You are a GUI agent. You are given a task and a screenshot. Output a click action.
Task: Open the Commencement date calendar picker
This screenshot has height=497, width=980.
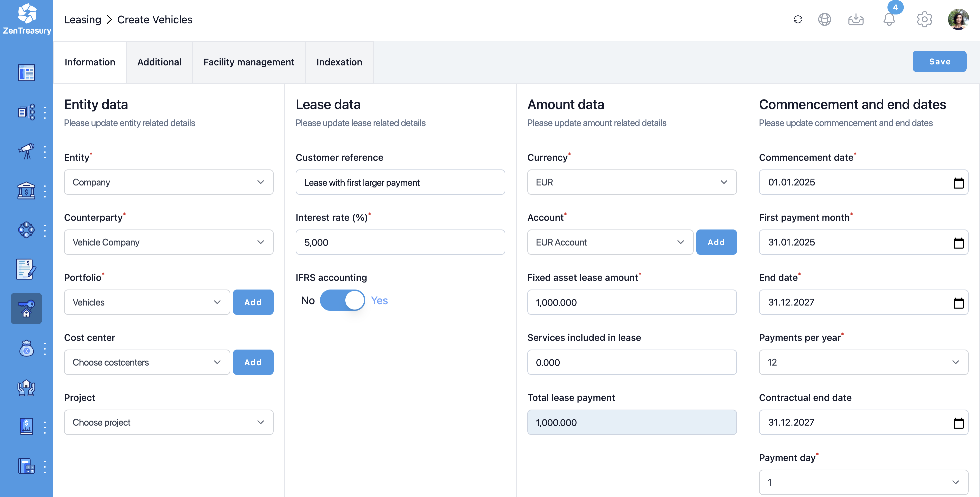coord(958,183)
